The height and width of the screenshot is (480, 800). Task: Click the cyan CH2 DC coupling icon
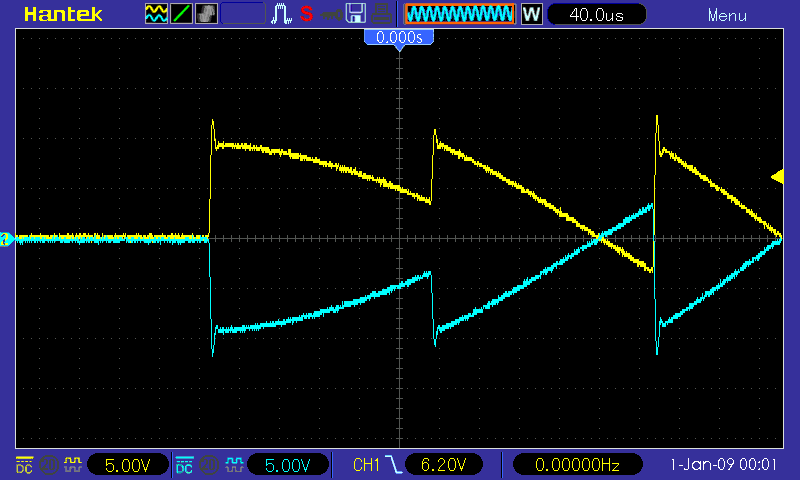click(x=184, y=465)
